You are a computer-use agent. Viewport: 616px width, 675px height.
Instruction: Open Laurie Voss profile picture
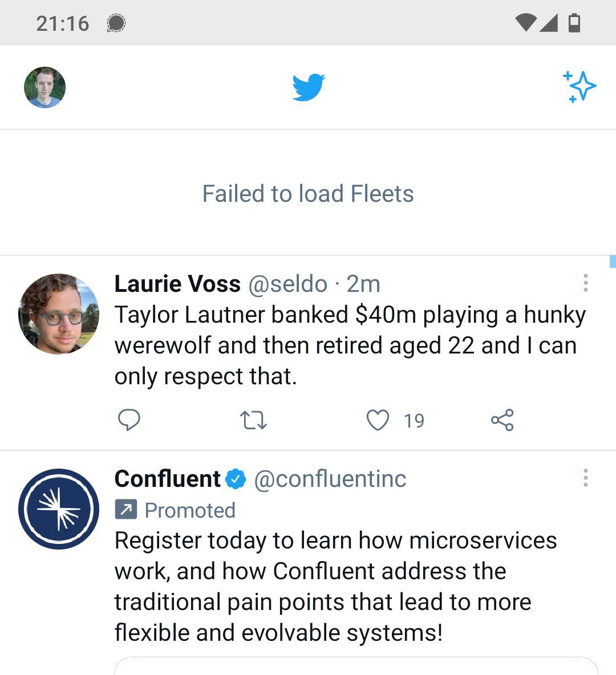pos(59,314)
